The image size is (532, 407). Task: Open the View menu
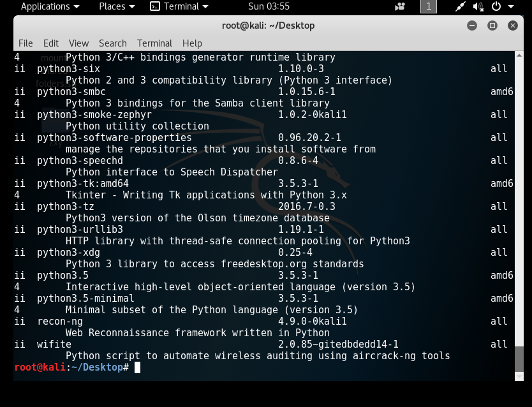click(x=78, y=43)
